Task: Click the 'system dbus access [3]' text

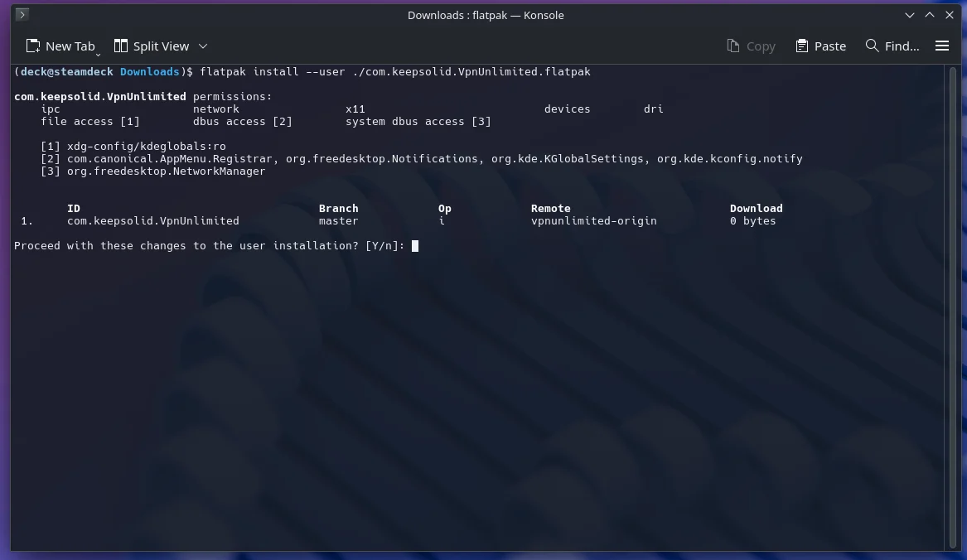Action: [x=418, y=122]
